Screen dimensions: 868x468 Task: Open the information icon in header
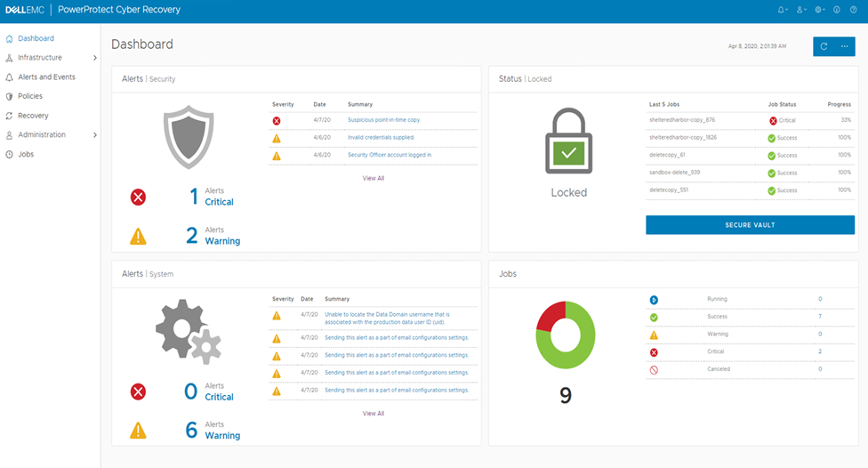pos(836,10)
